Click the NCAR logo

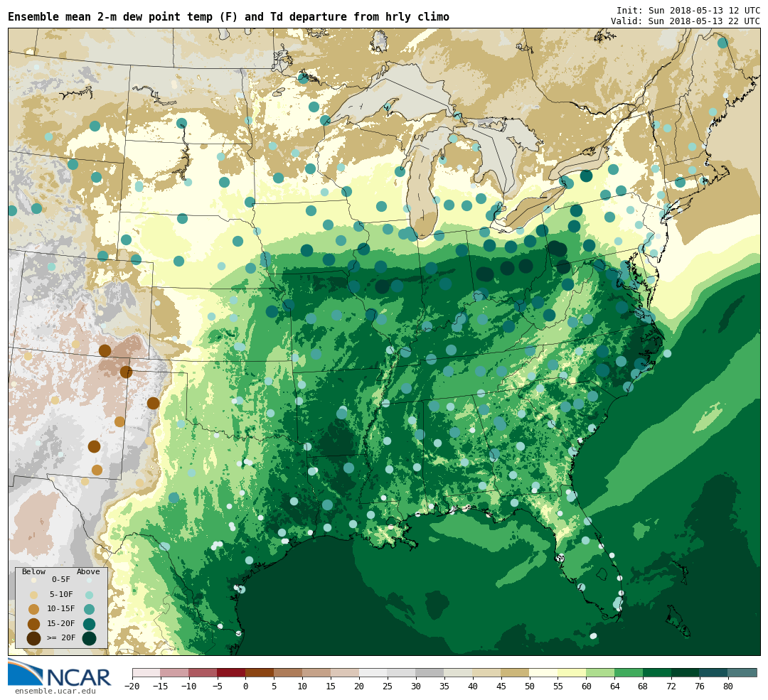[59, 672]
